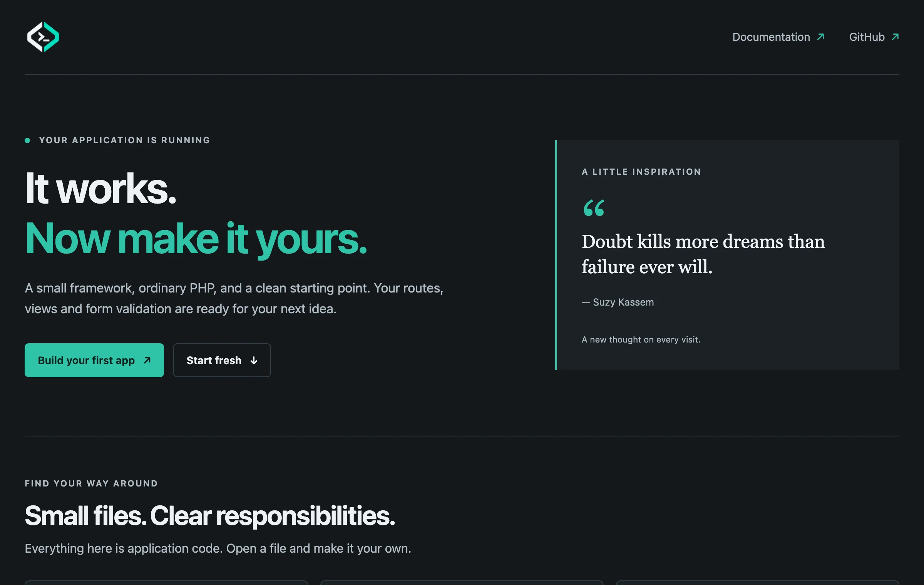
Task: Click 'FIND YOUR WAY AROUND' label
Action: pyautogui.click(x=91, y=483)
